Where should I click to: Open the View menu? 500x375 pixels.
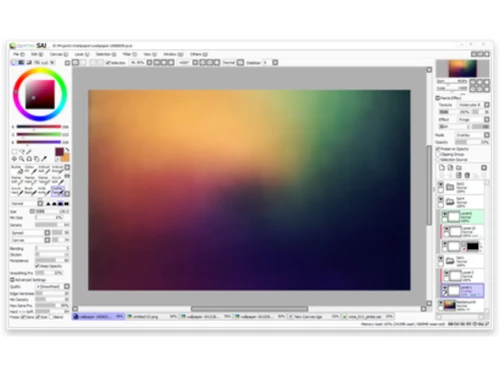pos(149,54)
